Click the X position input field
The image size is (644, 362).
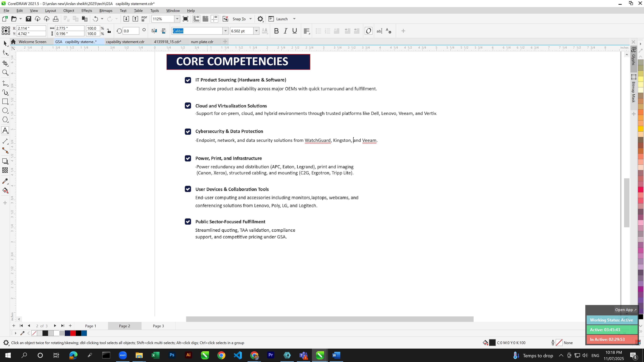point(31,28)
